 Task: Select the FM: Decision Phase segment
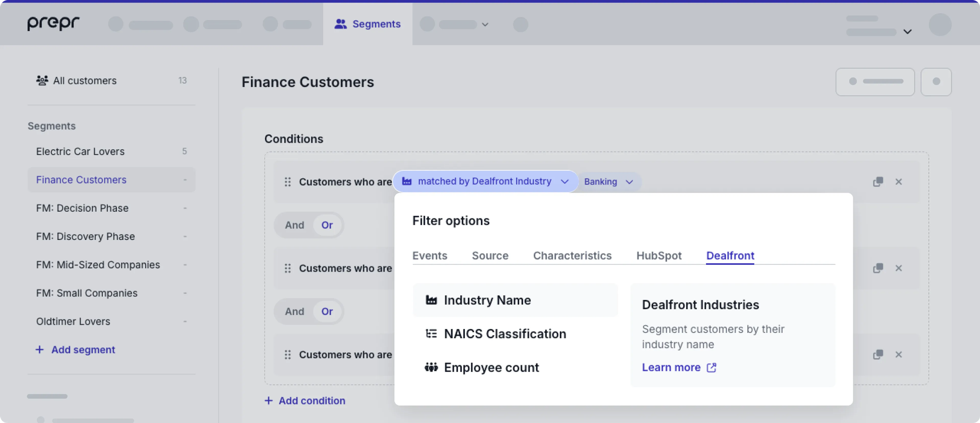pyautogui.click(x=111, y=208)
